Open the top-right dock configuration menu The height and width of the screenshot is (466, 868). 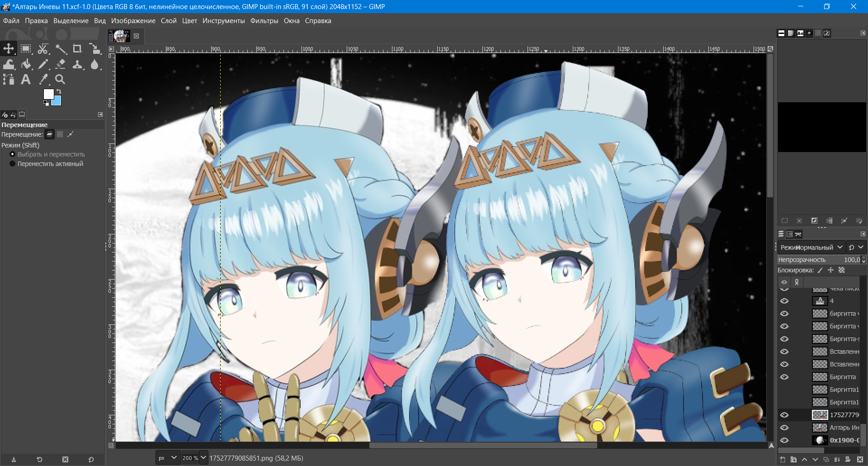tap(863, 33)
